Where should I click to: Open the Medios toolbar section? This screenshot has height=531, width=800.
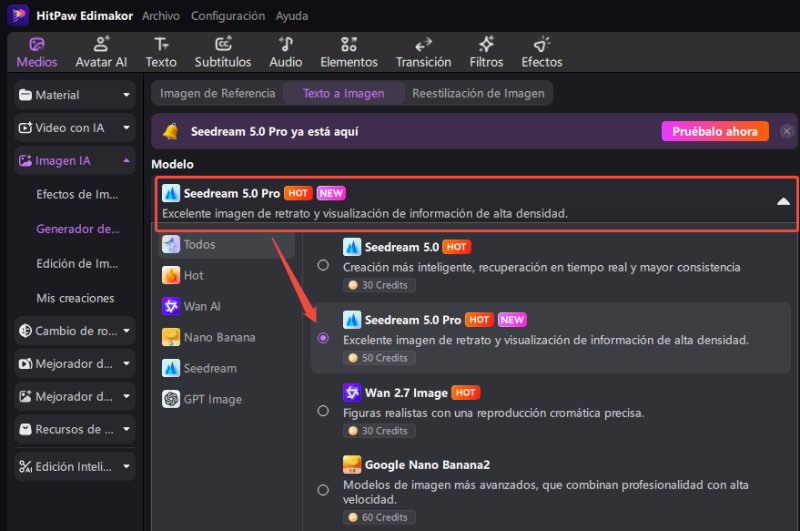pos(37,53)
